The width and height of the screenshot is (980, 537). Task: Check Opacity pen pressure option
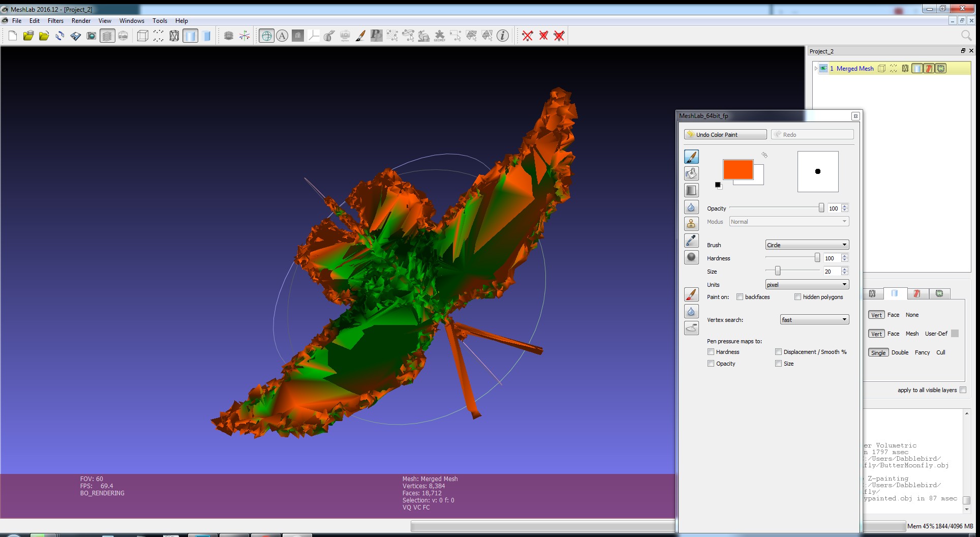[x=711, y=364]
